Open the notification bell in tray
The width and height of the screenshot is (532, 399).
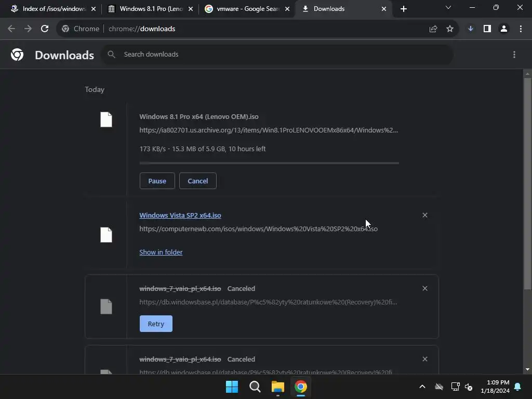tap(518, 387)
